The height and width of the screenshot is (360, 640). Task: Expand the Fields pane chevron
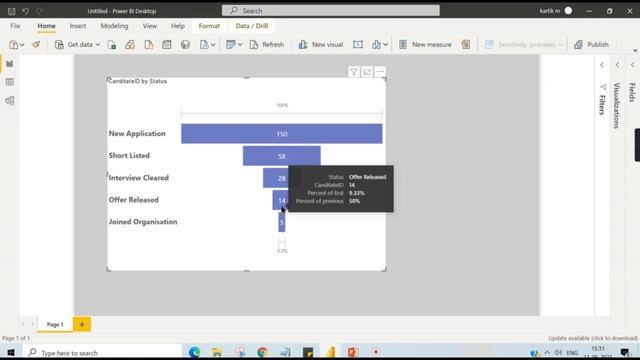coord(632,65)
